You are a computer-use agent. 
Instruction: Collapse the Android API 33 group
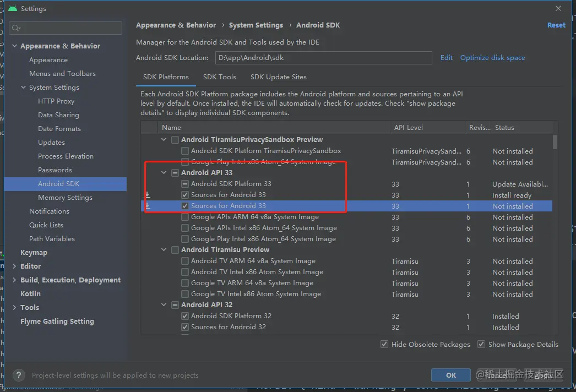[x=164, y=173]
